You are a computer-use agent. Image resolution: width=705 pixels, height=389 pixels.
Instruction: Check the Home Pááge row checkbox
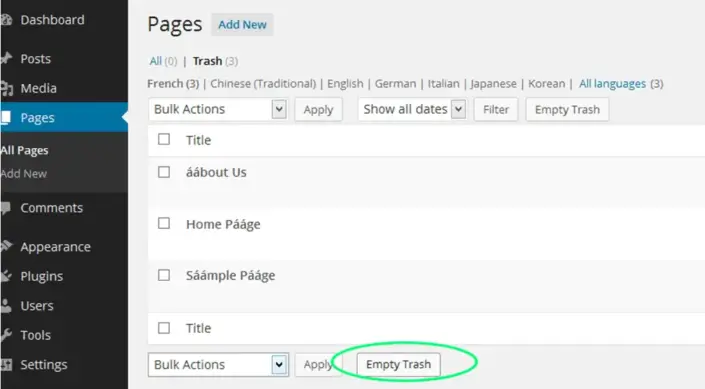click(x=164, y=224)
